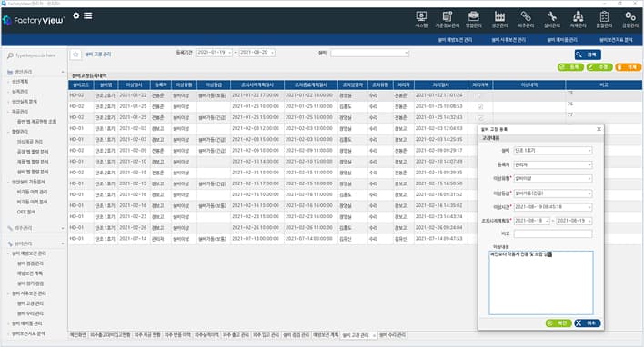This screenshot has width=644, height=347.
Task: Switch to the 외주 입고 관리 tab
Action: click(266, 335)
